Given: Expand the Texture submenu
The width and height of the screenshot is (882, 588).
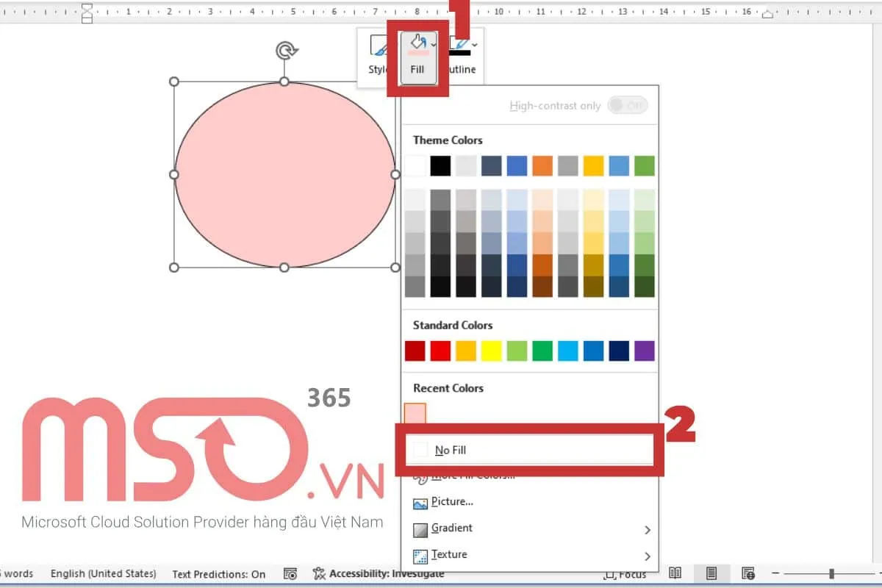Looking at the screenshot, I should (x=647, y=556).
